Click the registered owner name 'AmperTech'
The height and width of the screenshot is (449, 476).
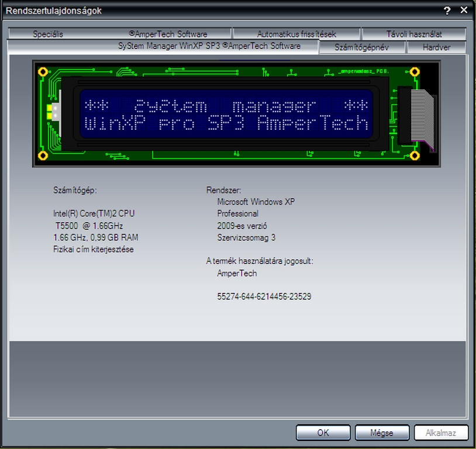[x=237, y=273]
